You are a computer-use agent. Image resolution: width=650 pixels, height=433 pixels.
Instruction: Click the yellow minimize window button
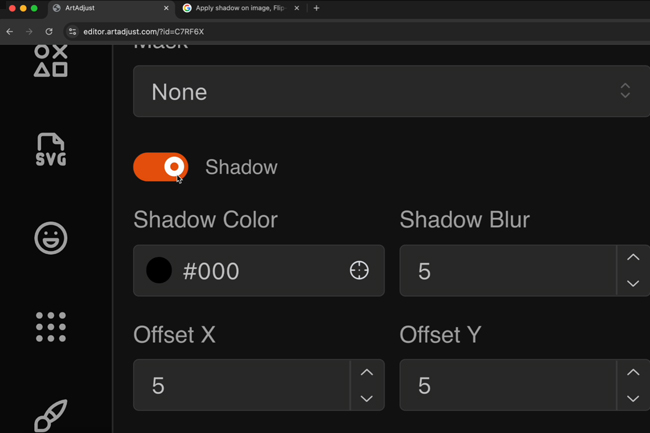tap(23, 8)
